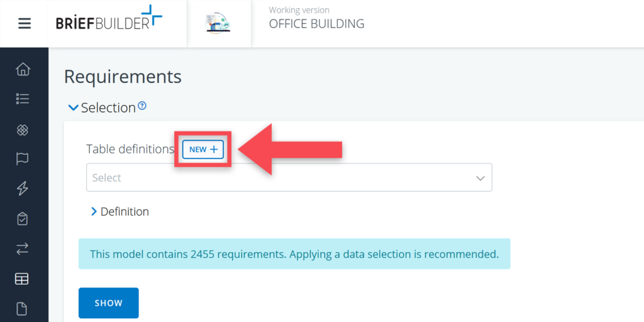Go to Home in the sidebar
644x322 pixels.
click(23, 69)
